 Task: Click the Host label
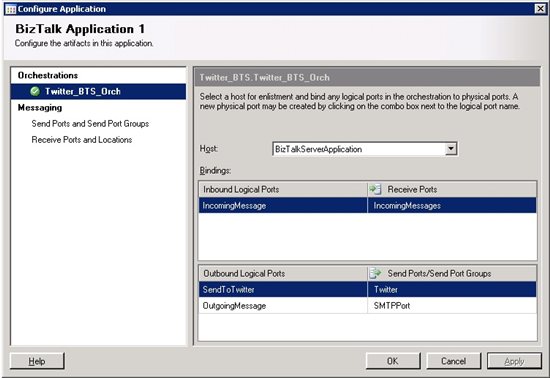pos(209,149)
